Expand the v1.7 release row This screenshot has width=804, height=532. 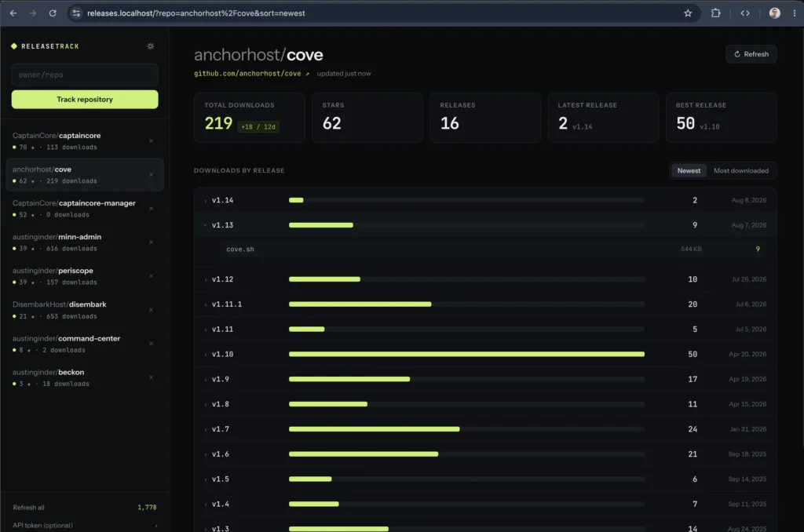click(x=485, y=429)
